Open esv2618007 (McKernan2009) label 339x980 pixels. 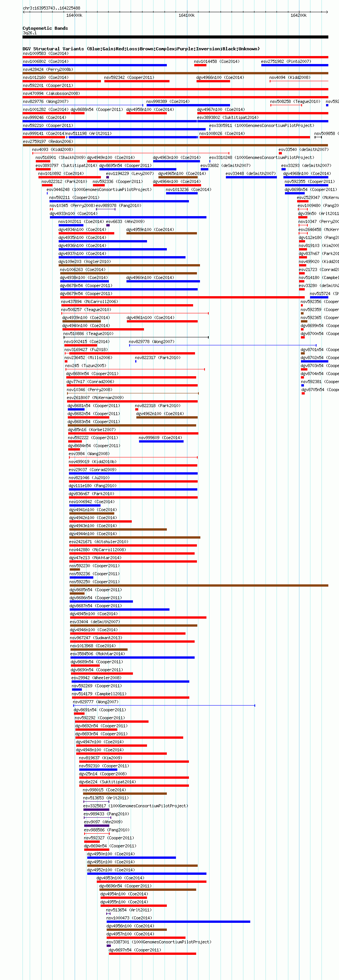coord(96,398)
